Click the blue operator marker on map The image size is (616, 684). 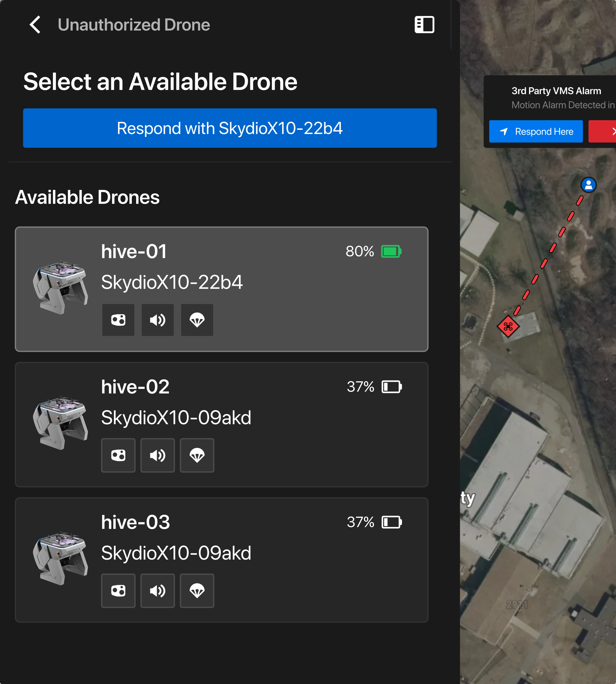tap(588, 185)
